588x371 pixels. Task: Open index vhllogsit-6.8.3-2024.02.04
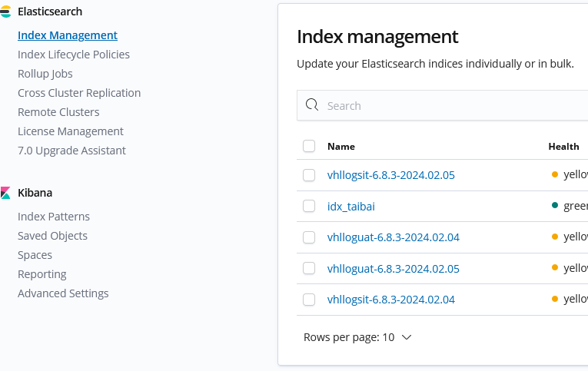click(x=390, y=300)
